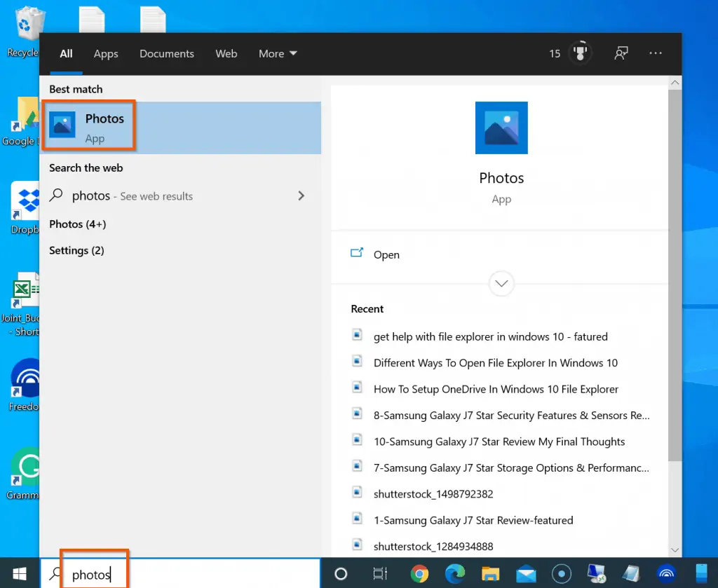The image size is (718, 588).
Task: Click the Cortana circle icon in the taskbar
Action: (341, 574)
